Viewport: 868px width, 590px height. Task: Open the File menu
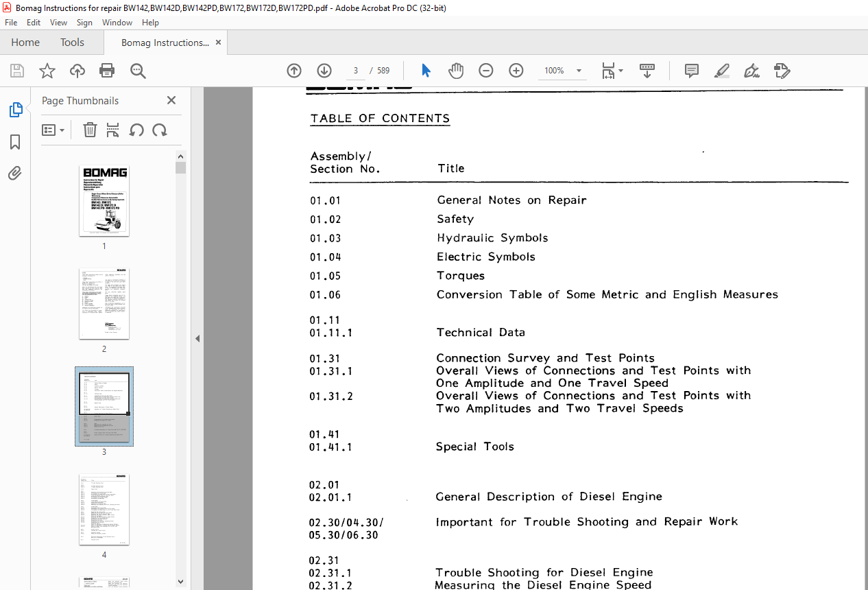tap(11, 23)
